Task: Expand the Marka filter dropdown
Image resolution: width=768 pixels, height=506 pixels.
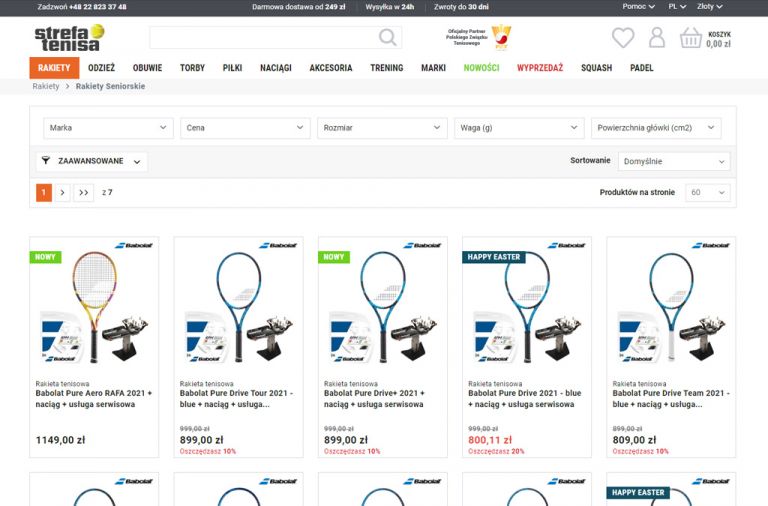Action: tap(109, 128)
